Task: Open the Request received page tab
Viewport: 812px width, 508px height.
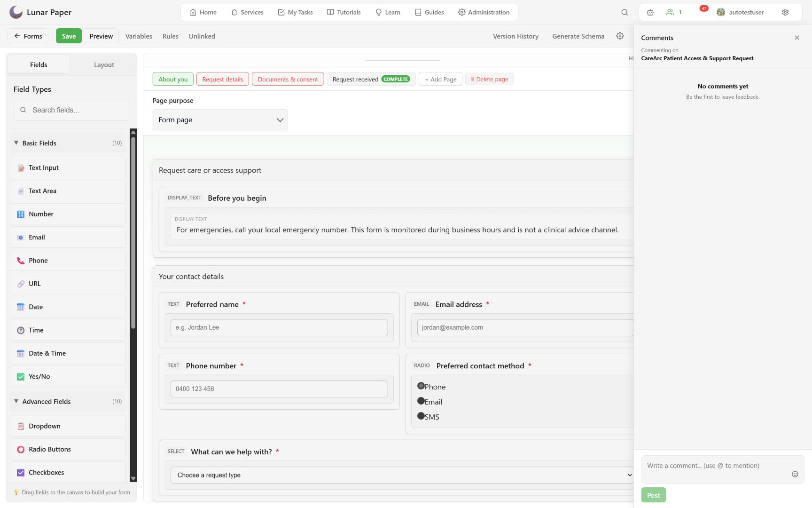Action: pos(371,79)
